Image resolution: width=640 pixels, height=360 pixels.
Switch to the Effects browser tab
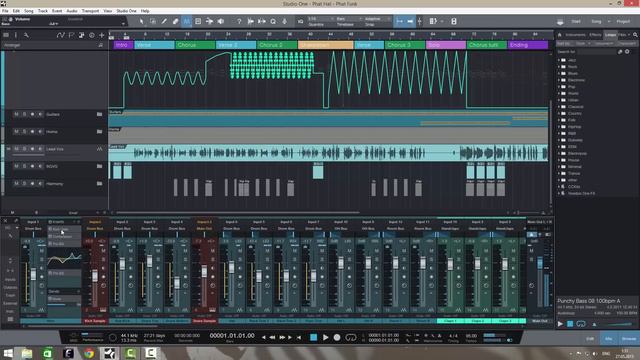596,35
